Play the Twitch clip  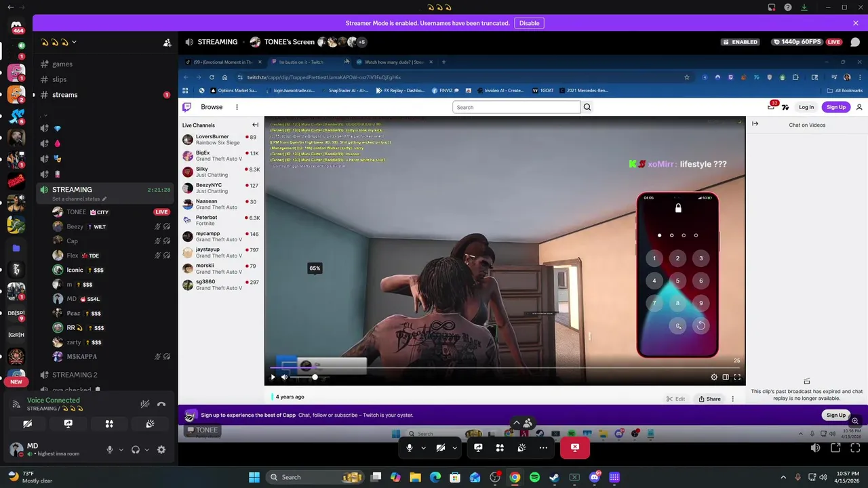click(273, 378)
